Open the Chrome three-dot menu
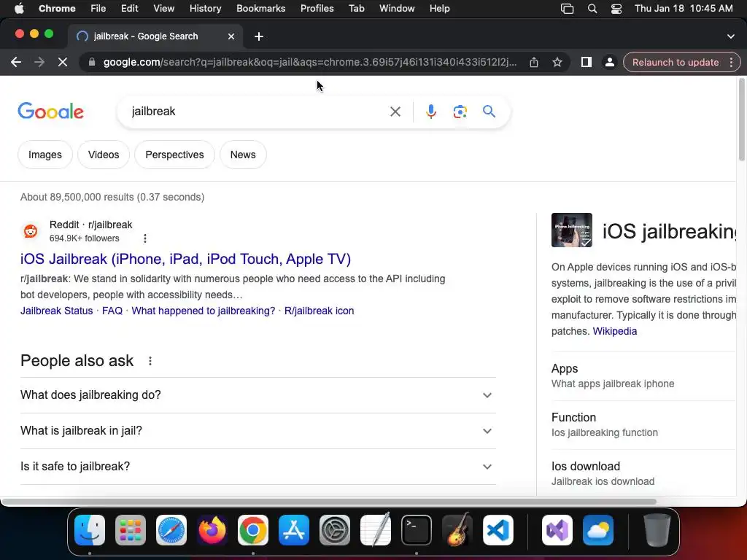The height and width of the screenshot is (560, 747). coord(731,63)
